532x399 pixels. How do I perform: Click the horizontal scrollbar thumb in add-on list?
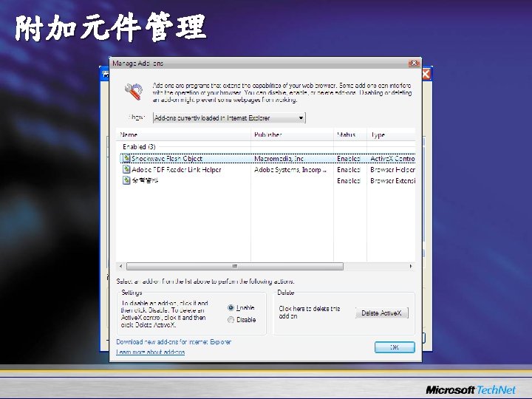[x=235, y=266]
